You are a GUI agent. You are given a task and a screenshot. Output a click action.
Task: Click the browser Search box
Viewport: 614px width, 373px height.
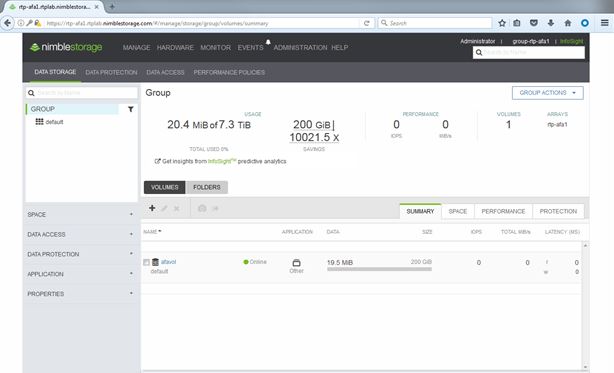point(435,23)
